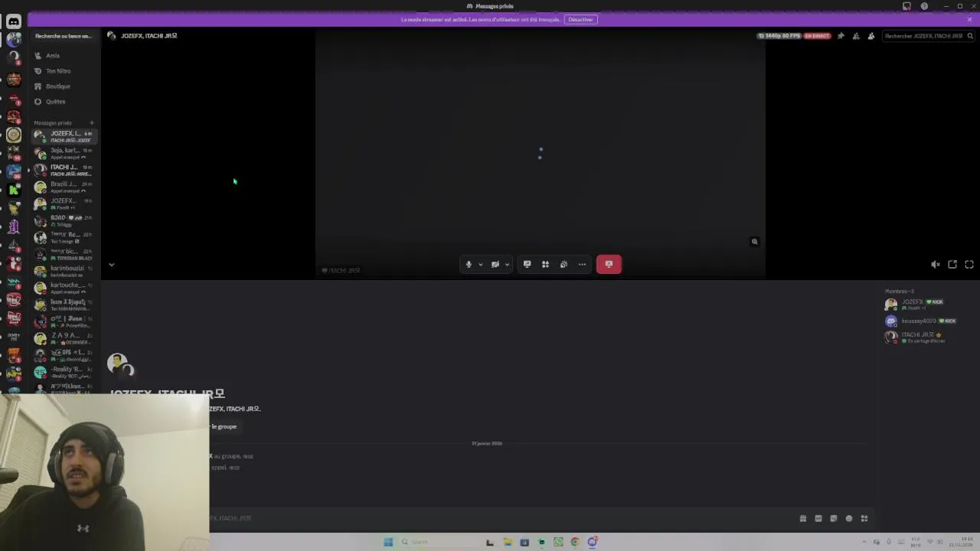Click the red disconnect call button
980x551 pixels.
coord(609,265)
